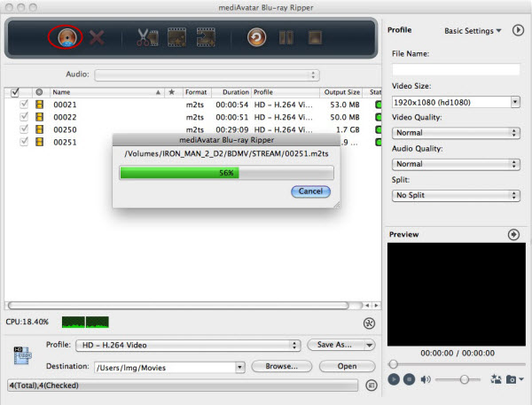Open the Destination path dropdown arrow
Viewport: 532px width, 405px height.
pyautogui.click(x=240, y=368)
